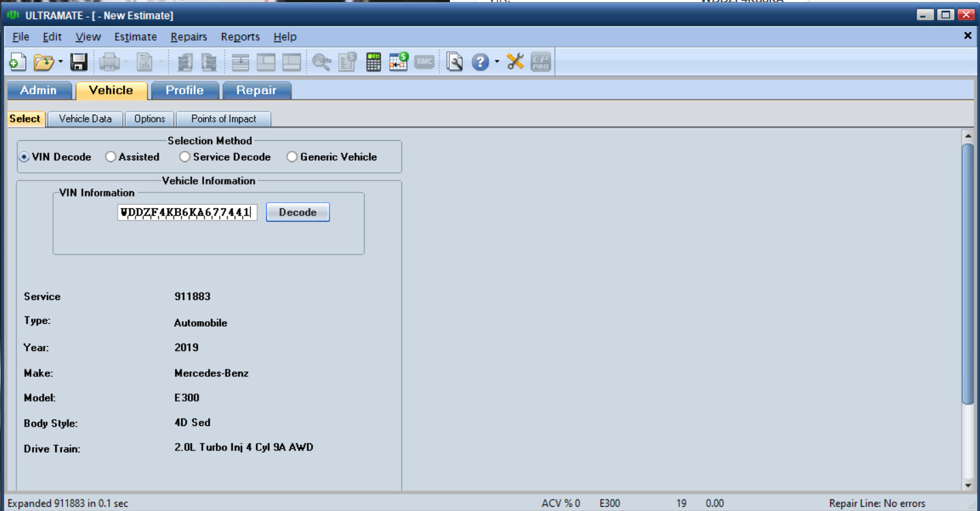
Task: Click the Drive Train value 2.0L Turbo
Action: 244,447
